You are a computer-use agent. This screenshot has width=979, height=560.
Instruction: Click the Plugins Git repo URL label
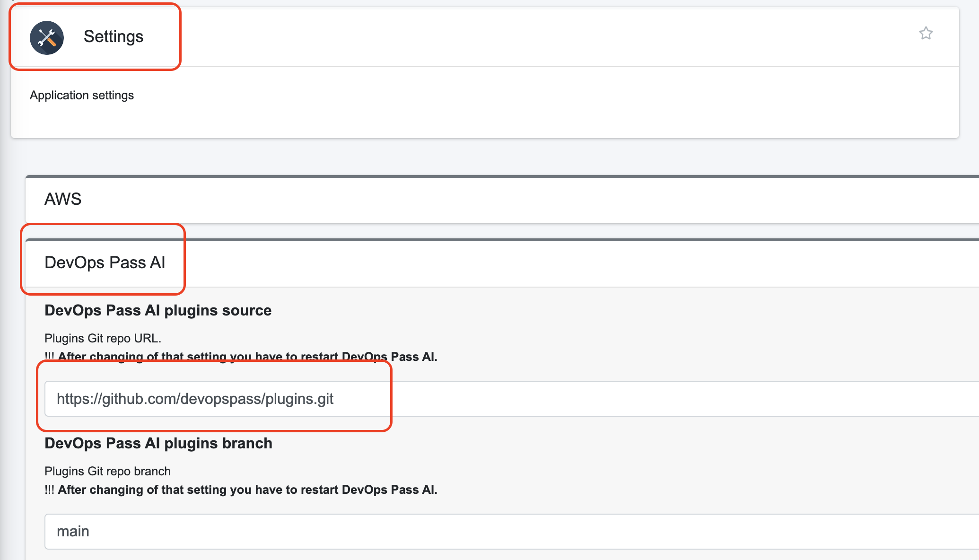click(x=103, y=339)
